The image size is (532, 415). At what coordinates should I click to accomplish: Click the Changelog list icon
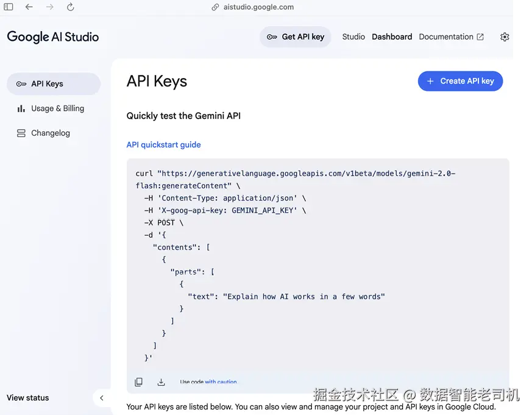pos(21,133)
